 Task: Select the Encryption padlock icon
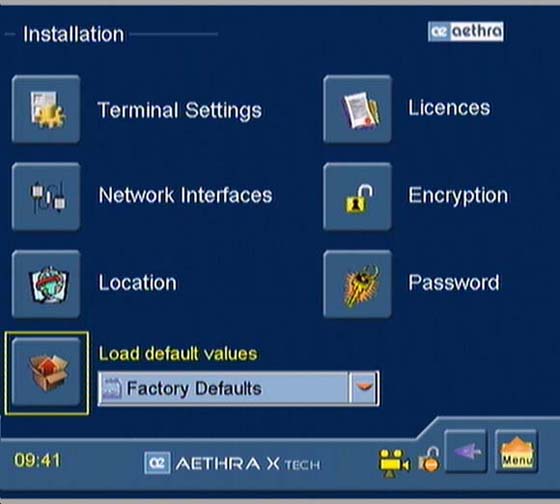tap(358, 197)
